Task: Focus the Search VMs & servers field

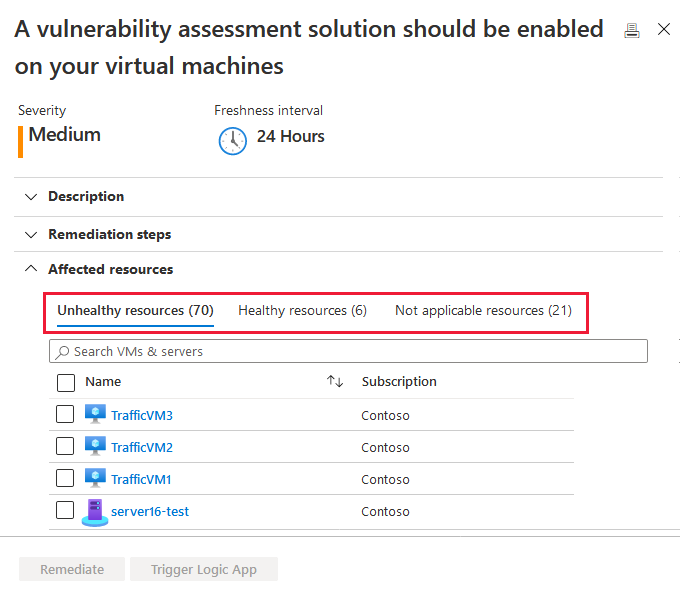Action: point(348,352)
